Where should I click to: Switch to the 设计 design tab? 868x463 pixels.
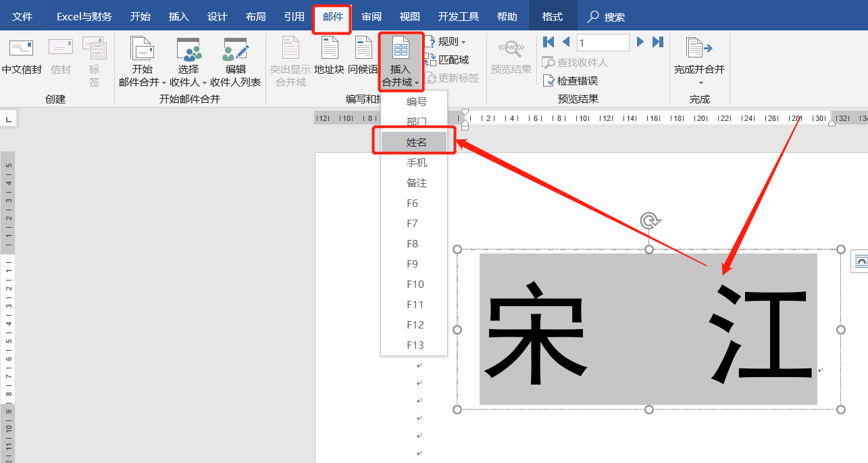[x=218, y=17]
